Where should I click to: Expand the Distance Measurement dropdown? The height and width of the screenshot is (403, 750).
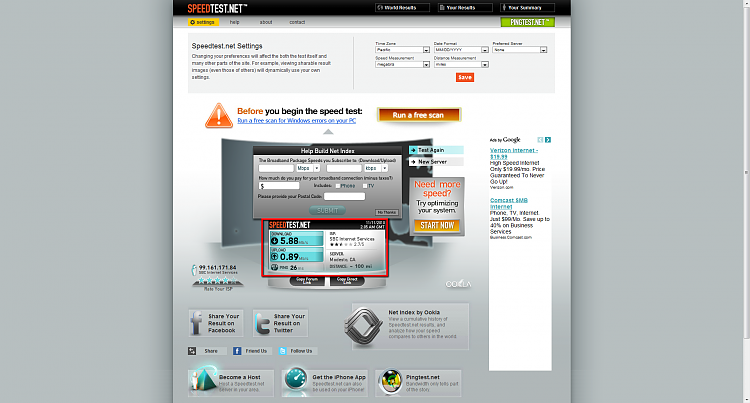(x=461, y=65)
